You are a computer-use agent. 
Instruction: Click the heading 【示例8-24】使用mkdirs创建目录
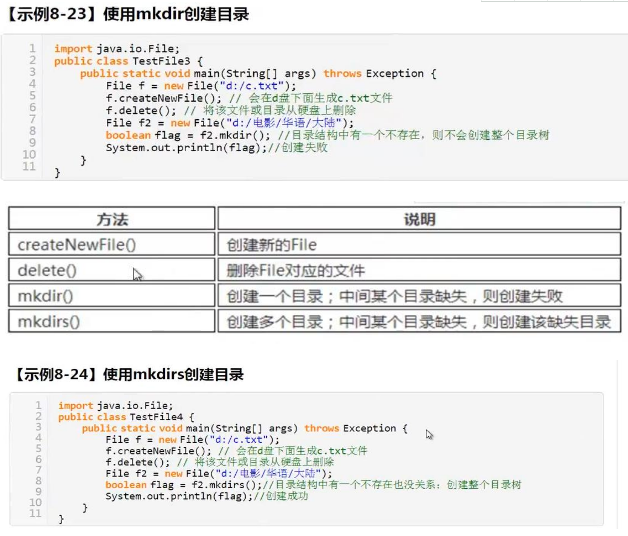click(129, 375)
